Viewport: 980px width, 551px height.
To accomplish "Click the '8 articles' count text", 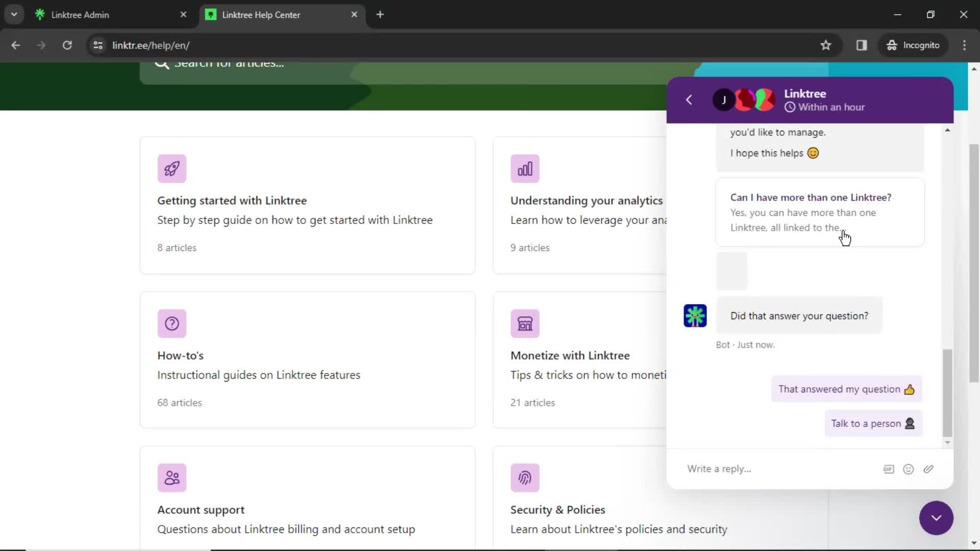I will coord(177,248).
